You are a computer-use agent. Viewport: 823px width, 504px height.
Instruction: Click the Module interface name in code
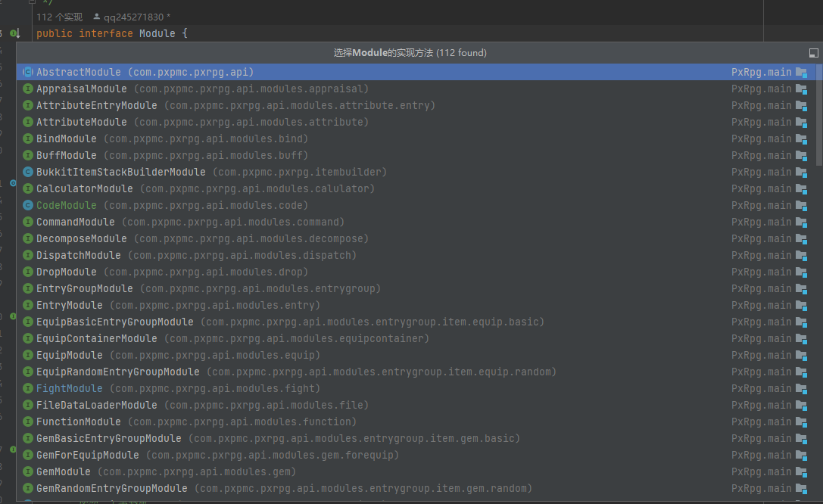point(157,33)
